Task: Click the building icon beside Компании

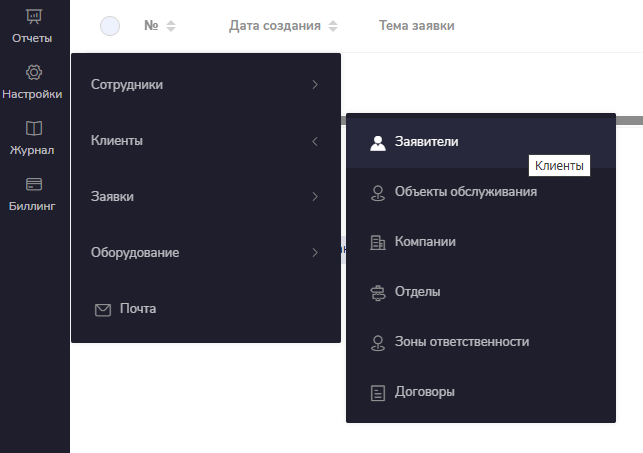Action: tap(378, 242)
